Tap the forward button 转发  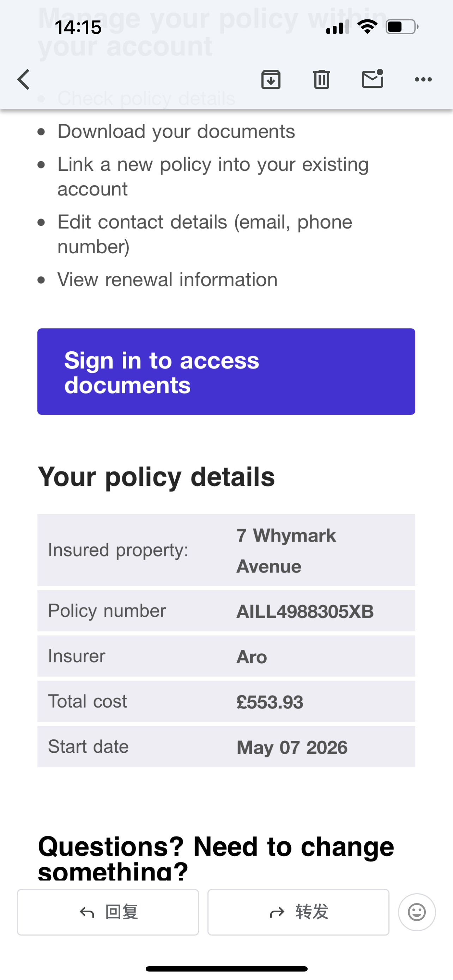tap(298, 912)
